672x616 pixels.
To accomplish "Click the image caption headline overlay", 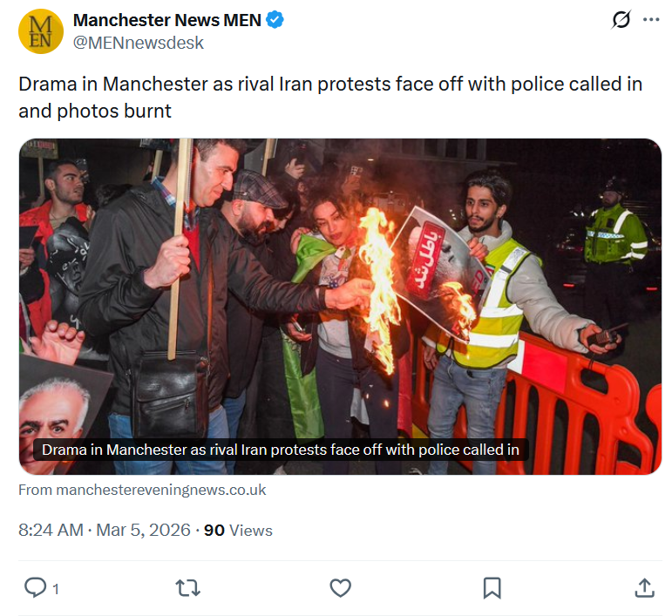I will (x=281, y=450).
